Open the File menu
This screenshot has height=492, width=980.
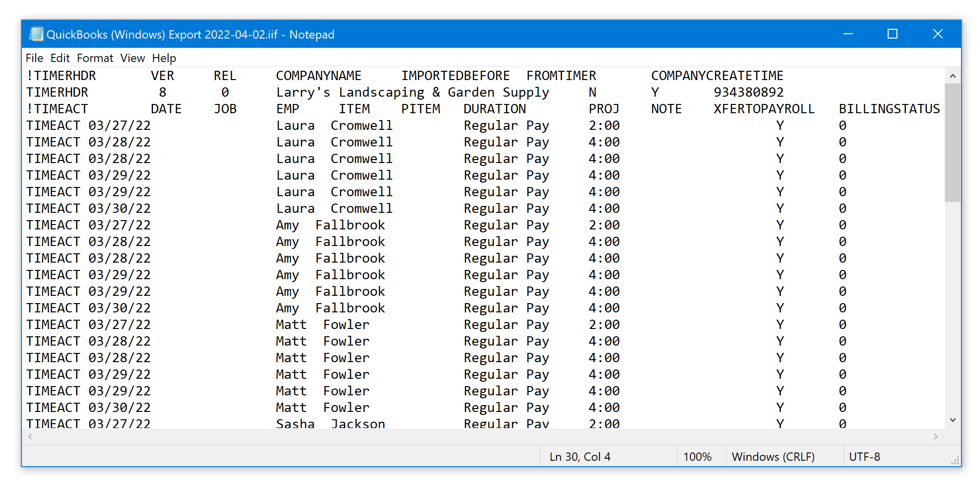point(34,58)
